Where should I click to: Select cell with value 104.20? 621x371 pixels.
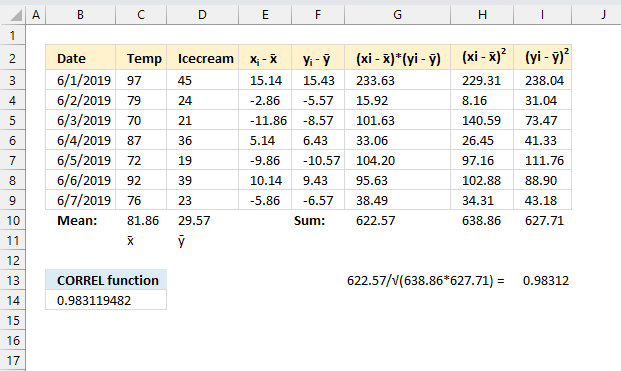click(398, 160)
